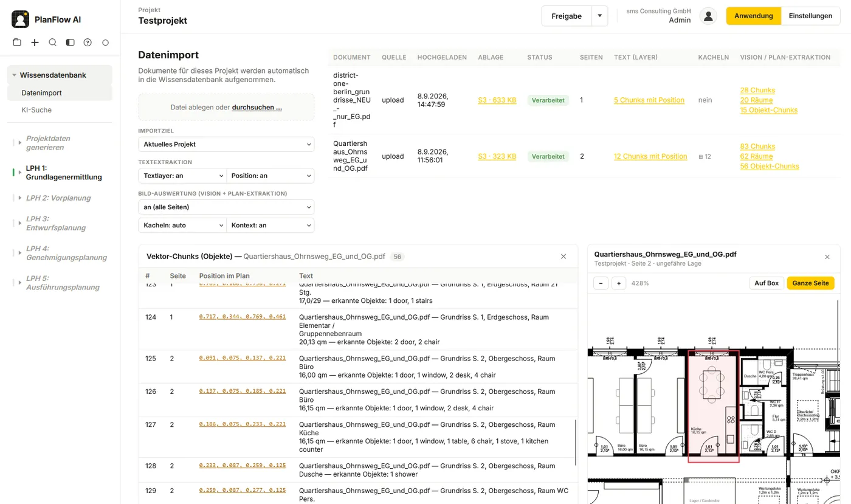Viewport: 851px width, 504px height.
Task: Select Datenimport in the sidebar
Action: pos(60,93)
